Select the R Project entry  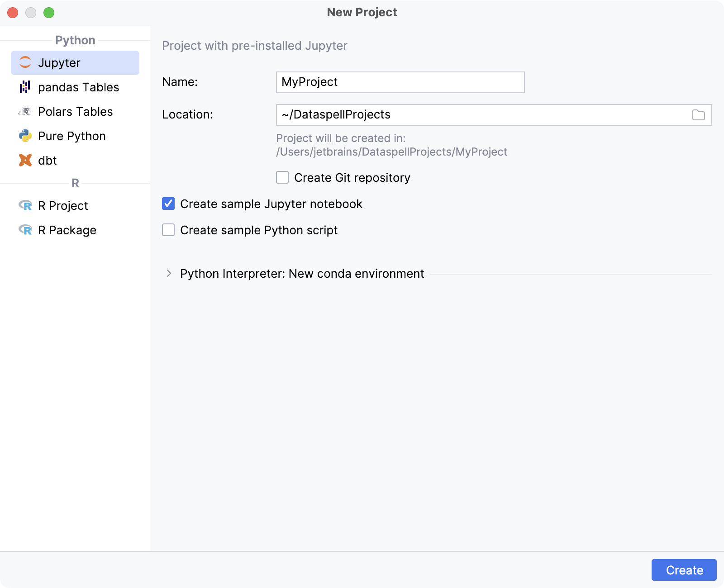[62, 205]
